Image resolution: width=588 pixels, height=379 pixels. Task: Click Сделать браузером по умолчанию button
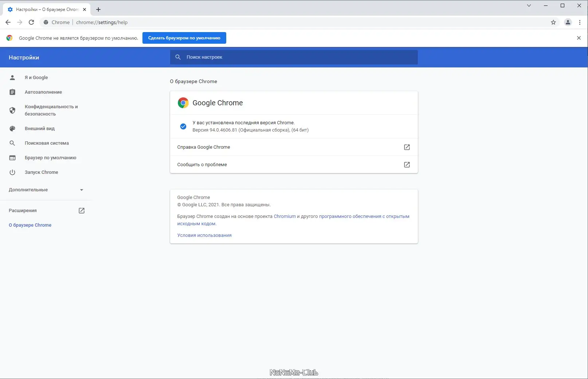(184, 38)
